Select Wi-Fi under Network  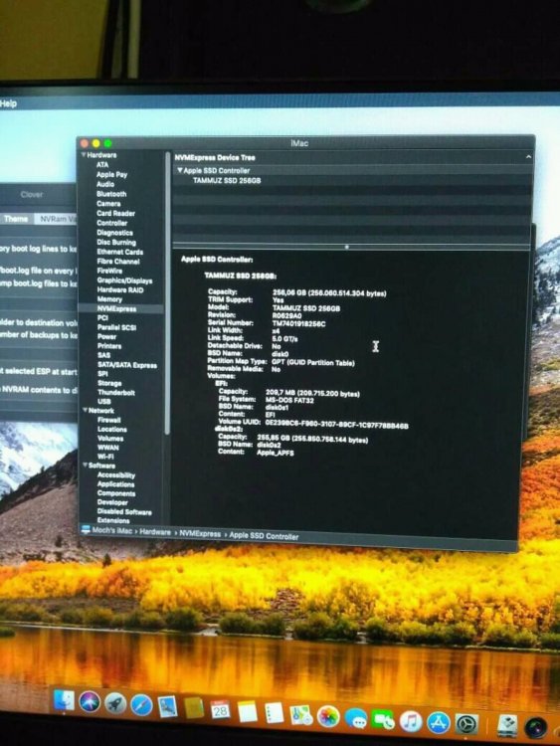tap(105, 457)
